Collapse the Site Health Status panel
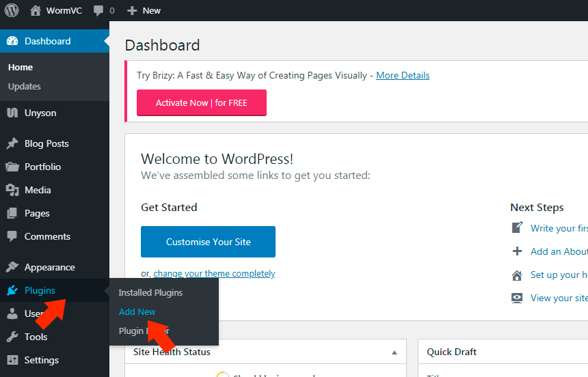This screenshot has width=588, height=377. pos(394,352)
